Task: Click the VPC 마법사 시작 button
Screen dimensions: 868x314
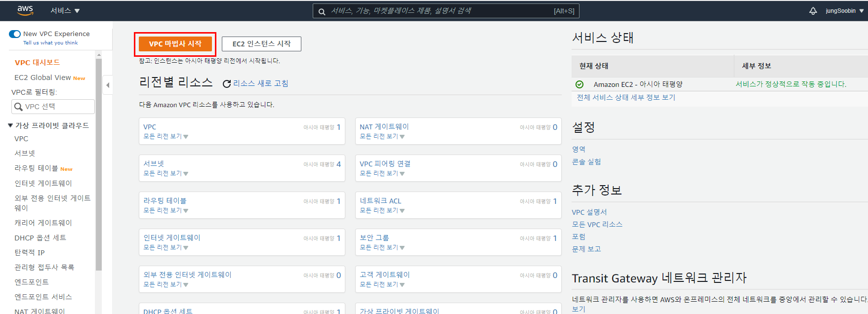Action: pyautogui.click(x=175, y=44)
